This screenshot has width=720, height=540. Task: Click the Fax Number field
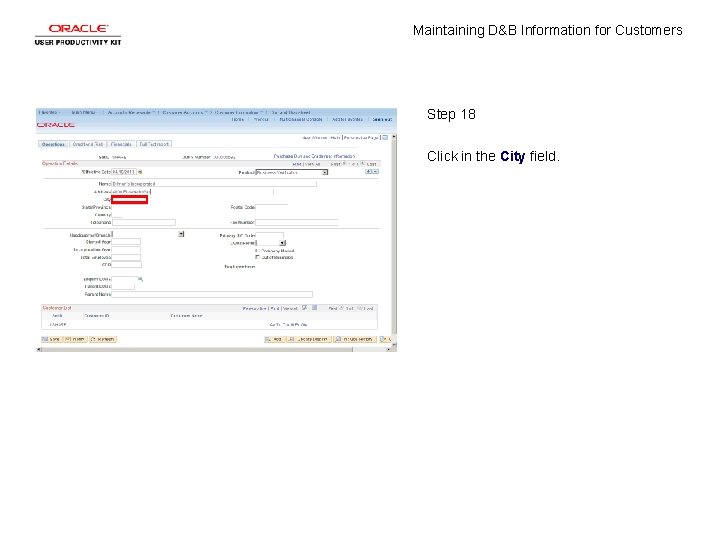(297, 222)
